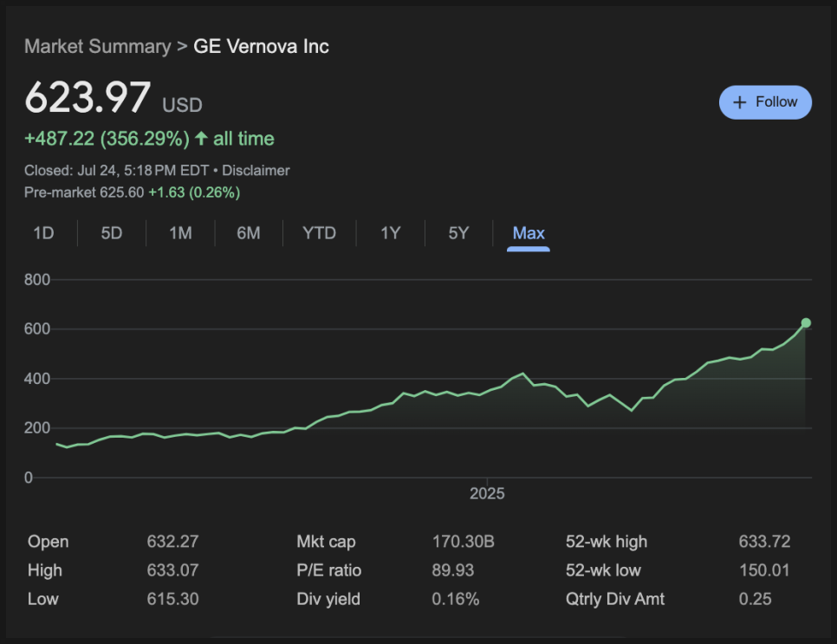
Task: Click the 800 y-axis label
Action: [x=37, y=279]
